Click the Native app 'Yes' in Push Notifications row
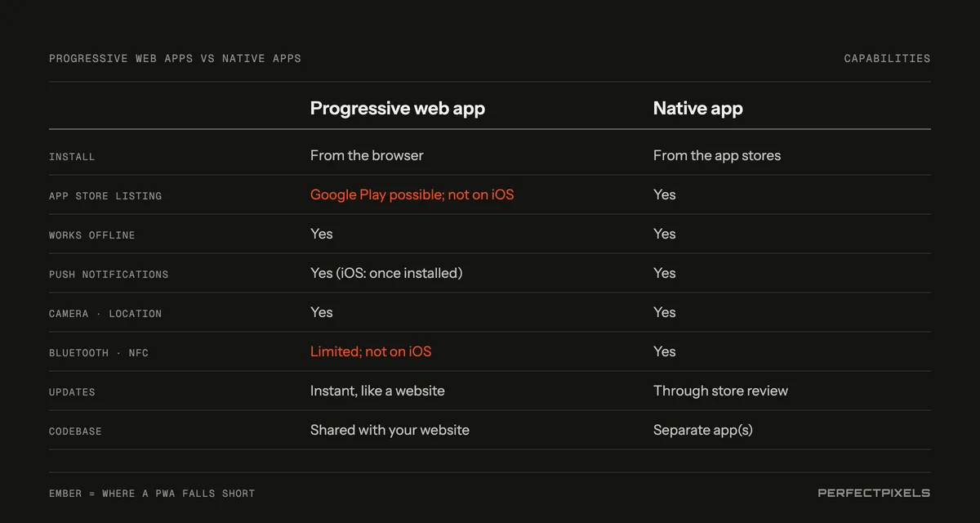The height and width of the screenshot is (523, 980). coord(665,273)
